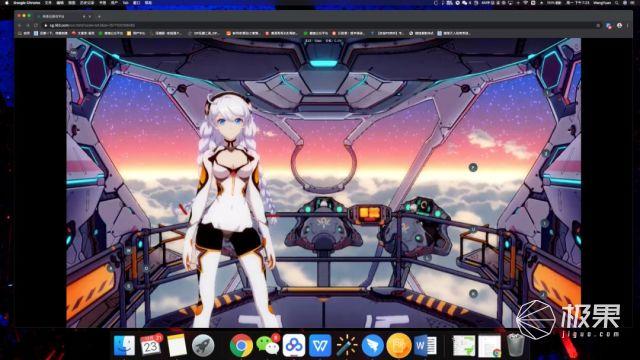Open Finder from the dock
The height and width of the screenshot is (360, 640).
pos(124,345)
